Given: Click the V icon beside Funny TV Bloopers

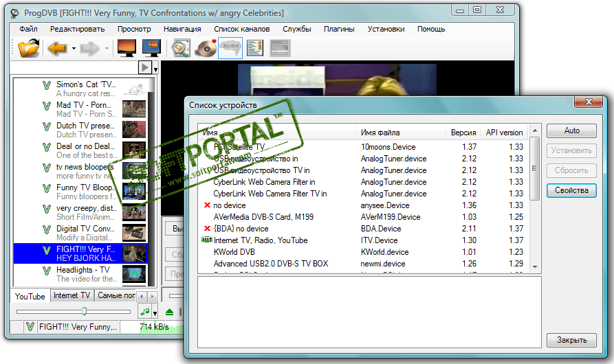Looking at the screenshot, I should 47,188.
